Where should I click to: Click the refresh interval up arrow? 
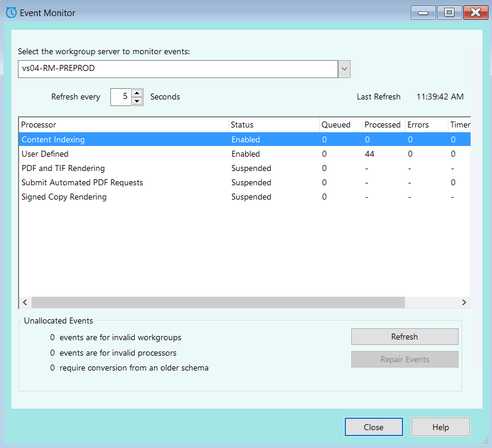click(138, 94)
